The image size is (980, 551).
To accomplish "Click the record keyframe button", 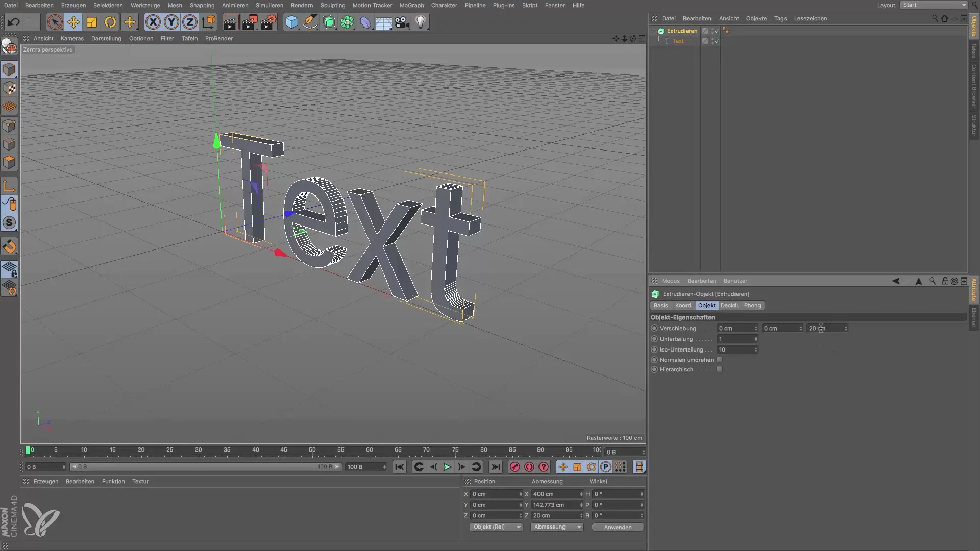I will pyautogui.click(x=514, y=467).
